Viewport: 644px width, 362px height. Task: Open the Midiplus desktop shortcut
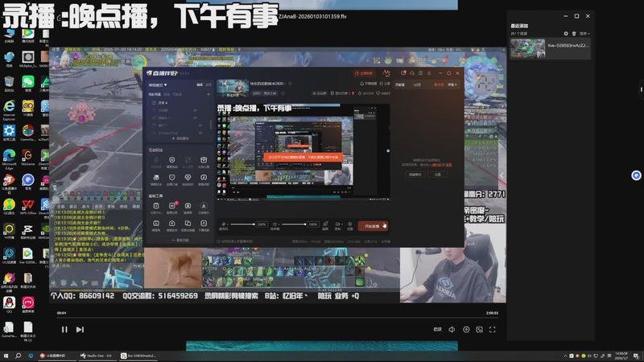tap(28, 59)
